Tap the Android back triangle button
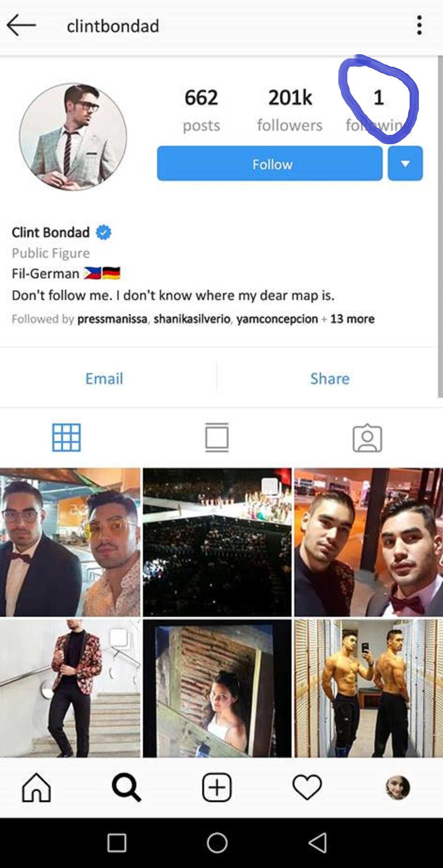The width and height of the screenshot is (443, 868). pyautogui.click(x=317, y=843)
